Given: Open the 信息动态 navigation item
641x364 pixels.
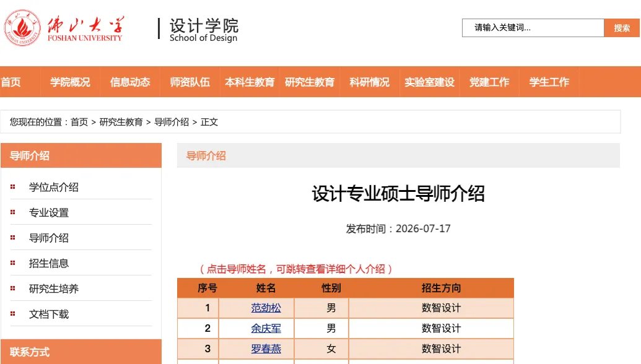Looking at the screenshot, I should click(130, 82).
